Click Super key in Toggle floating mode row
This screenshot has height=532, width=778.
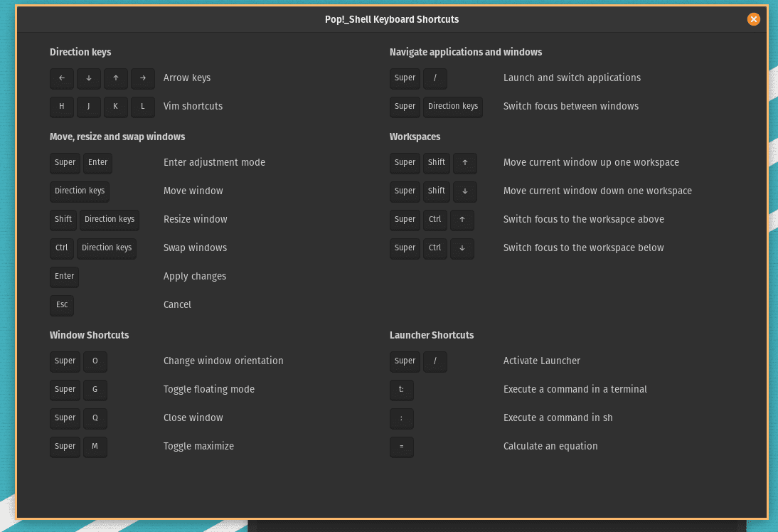click(x=65, y=390)
